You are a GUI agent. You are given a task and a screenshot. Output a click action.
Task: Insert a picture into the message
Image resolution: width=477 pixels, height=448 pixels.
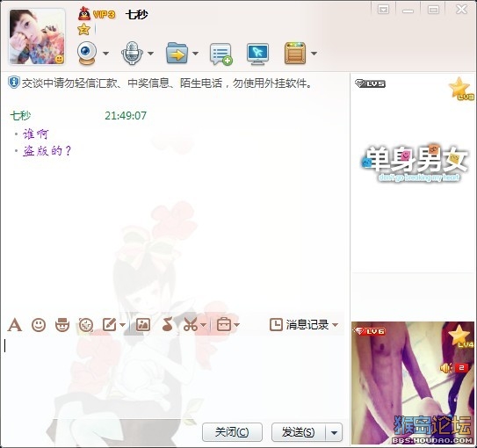(x=142, y=324)
